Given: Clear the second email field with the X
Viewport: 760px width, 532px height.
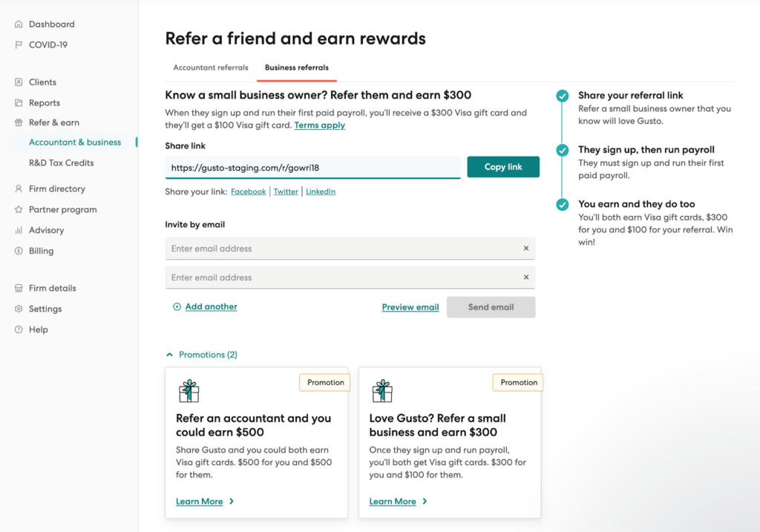Looking at the screenshot, I should point(526,278).
